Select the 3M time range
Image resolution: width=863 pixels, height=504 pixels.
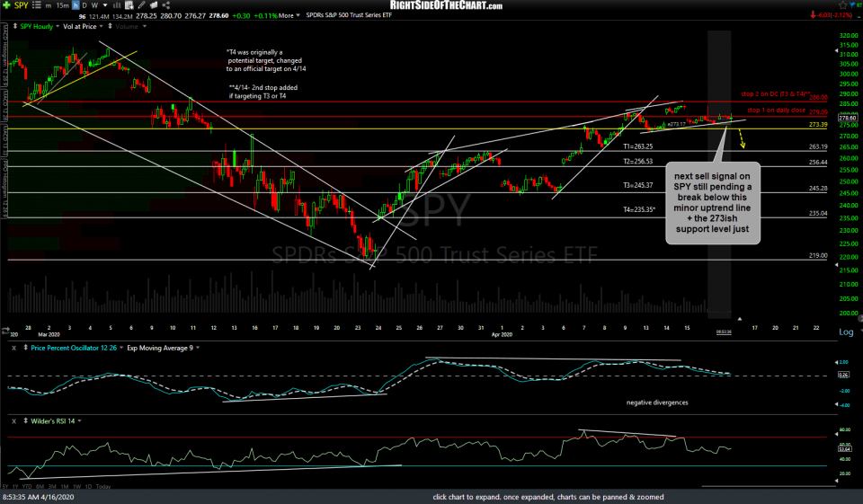point(52,486)
